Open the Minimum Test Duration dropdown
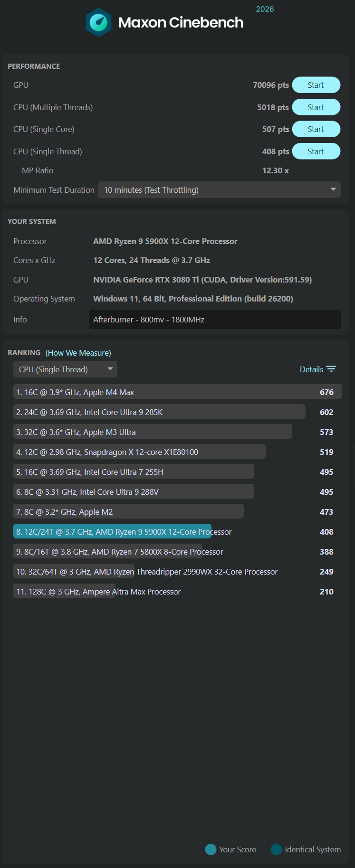This screenshot has height=868, width=355. pos(219,190)
